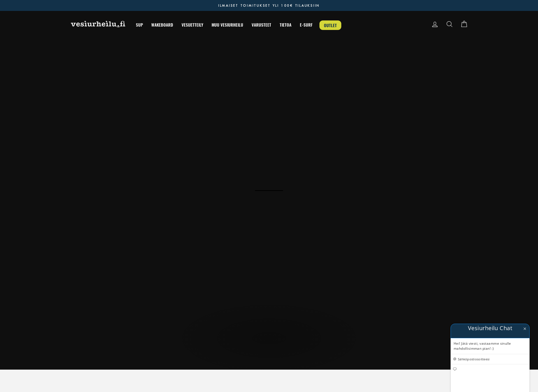538x392 pixels.
Task: Open the search magnifier icon
Action: (449, 24)
